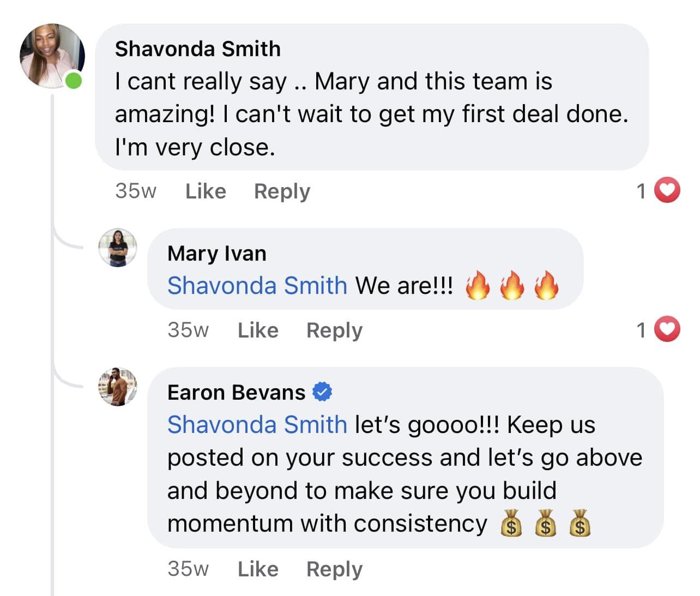Click the green online status dot

(74, 81)
